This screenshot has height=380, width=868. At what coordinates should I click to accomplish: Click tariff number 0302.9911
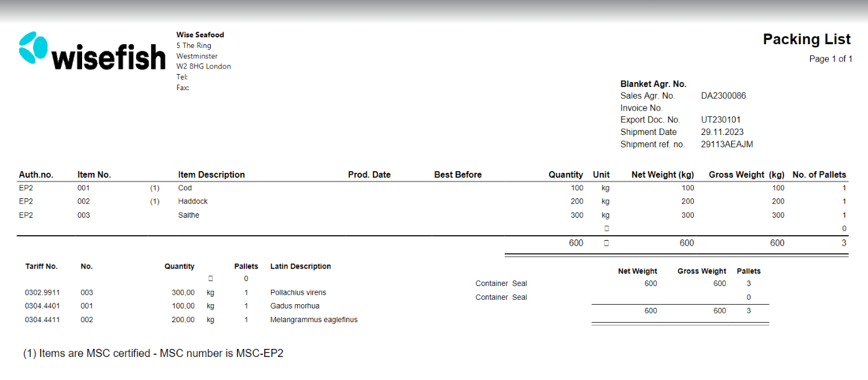pos(41,292)
